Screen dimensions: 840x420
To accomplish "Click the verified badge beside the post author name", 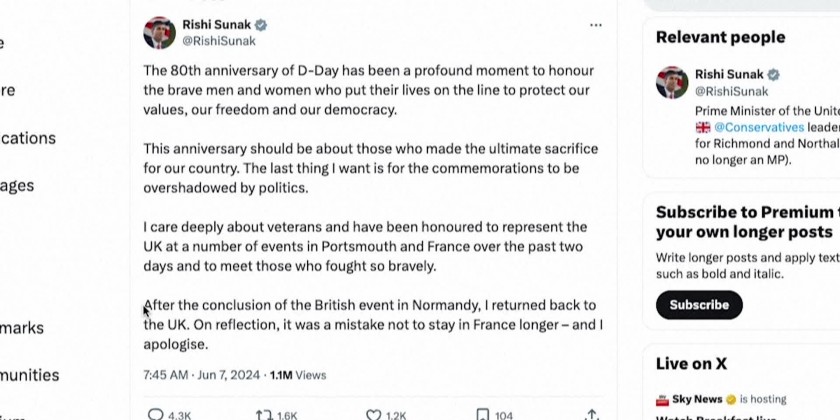I will coord(261,25).
